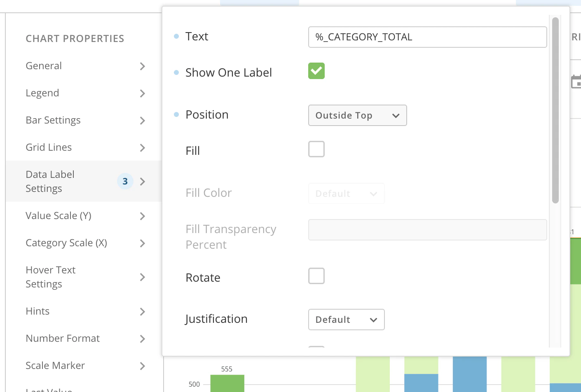Click the modified indicator dot beside Position
This screenshot has width=581, height=392.
(x=176, y=114)
